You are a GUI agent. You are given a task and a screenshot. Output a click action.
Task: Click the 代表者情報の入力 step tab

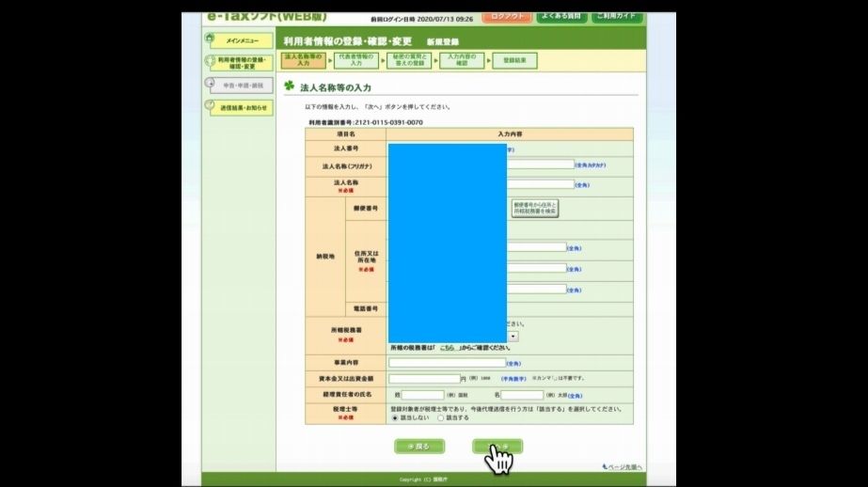coord(357,60)
